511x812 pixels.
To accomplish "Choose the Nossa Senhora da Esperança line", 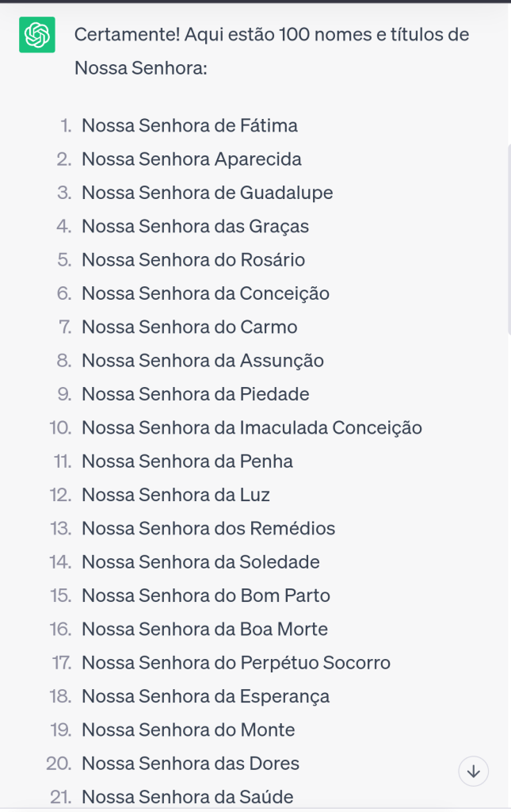I will (x=205, y=696).
